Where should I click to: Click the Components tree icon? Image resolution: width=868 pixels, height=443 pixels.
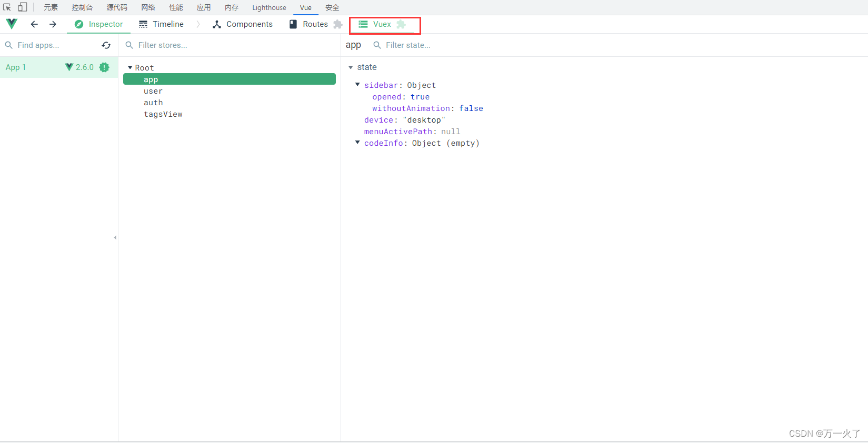click(x=217, y=24)
